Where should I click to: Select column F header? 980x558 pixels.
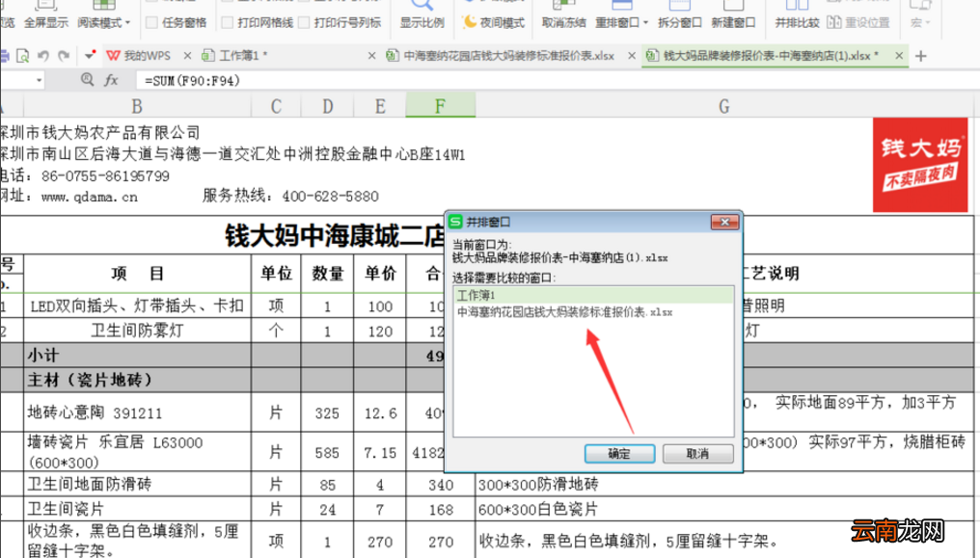coord(440,106)
